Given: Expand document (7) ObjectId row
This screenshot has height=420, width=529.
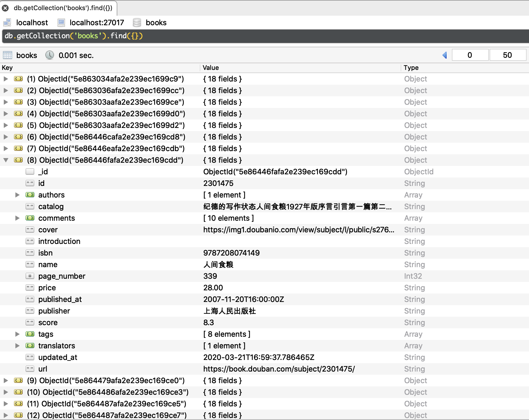Looking at the screenshot, I should (6, 149).
